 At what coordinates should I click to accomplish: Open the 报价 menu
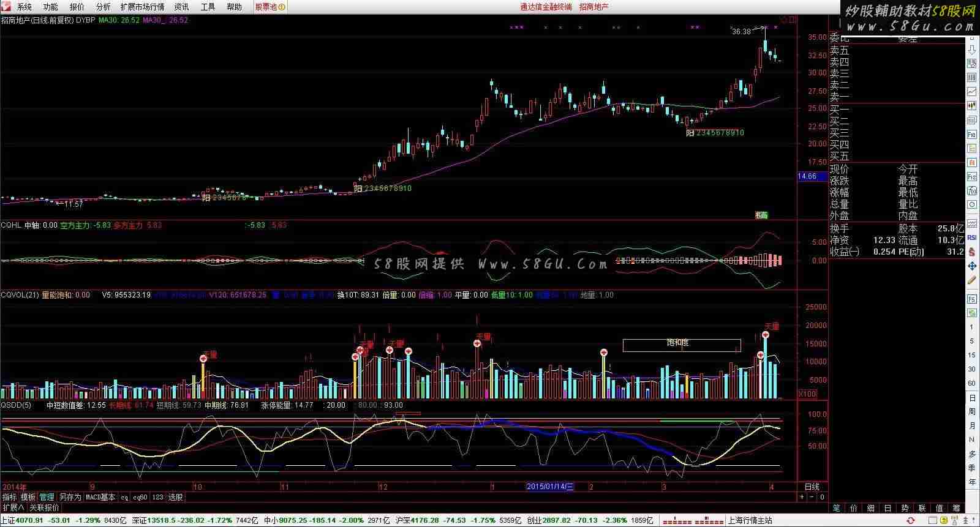pyautogui.click(x=77, y=7)
